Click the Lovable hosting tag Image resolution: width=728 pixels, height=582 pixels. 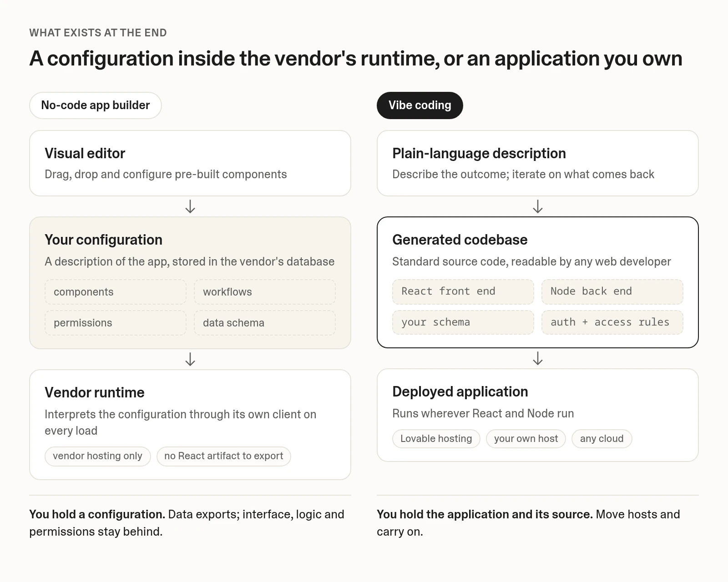tap(436, 439)
